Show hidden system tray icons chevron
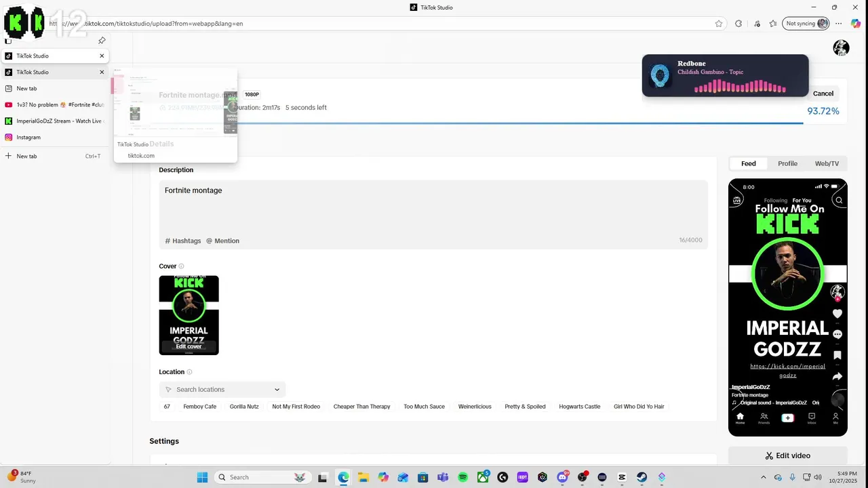868x488 pixels. tap(764, 477)
